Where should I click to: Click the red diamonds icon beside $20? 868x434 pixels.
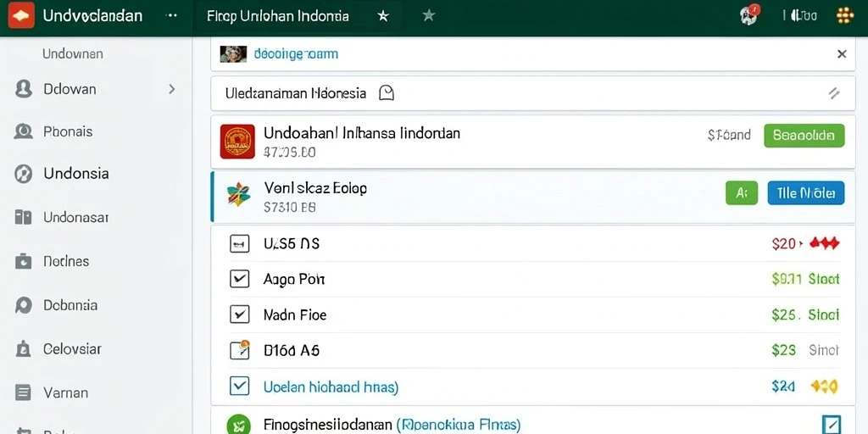824,243
